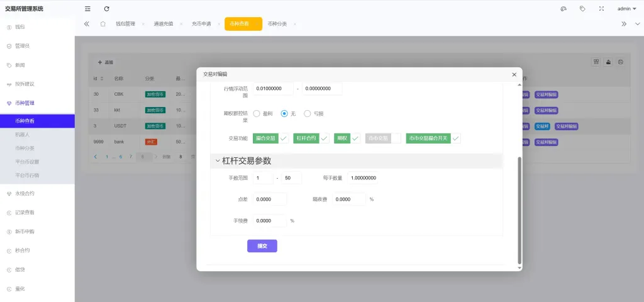
Task: Switch to 钱包管理 tab
Action: coord(125,24)
